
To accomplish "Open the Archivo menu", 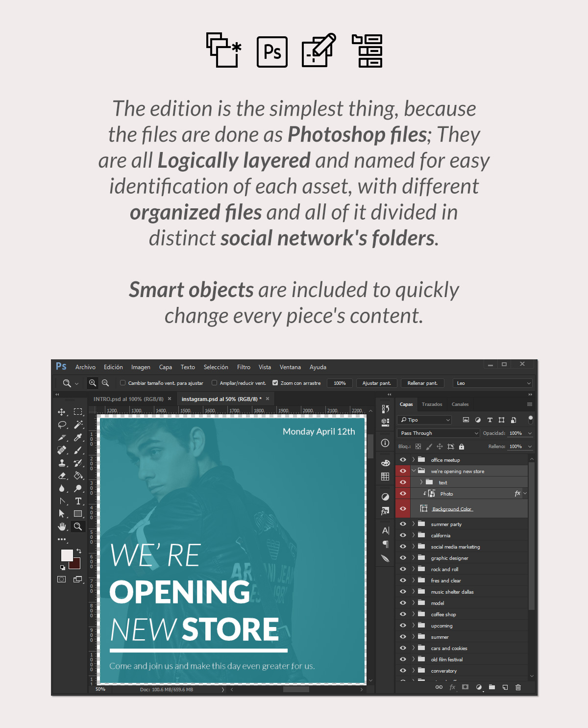I will tap(85, 367).
